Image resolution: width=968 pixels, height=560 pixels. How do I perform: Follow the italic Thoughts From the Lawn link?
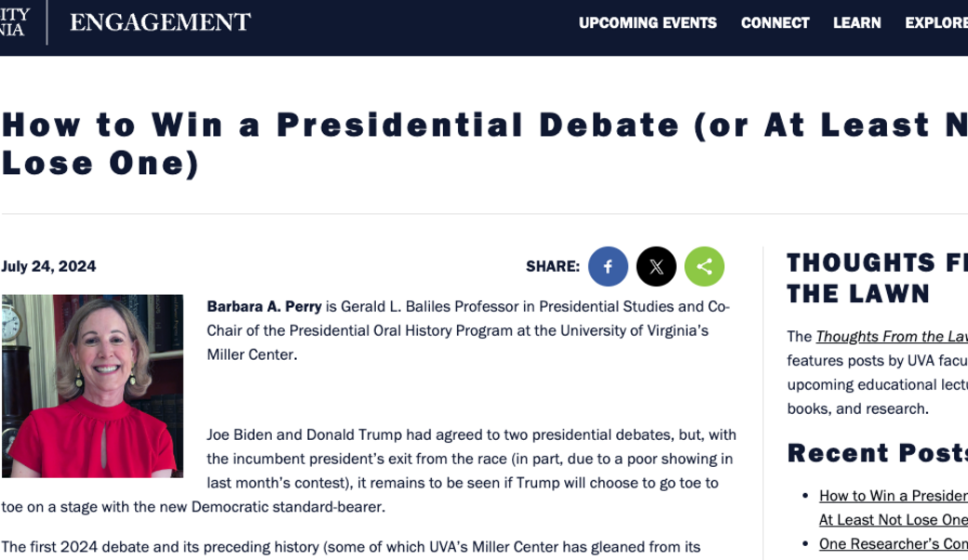click(892, 337)
